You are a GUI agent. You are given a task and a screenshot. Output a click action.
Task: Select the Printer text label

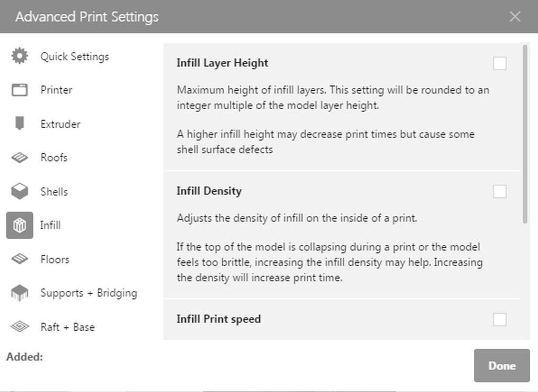pos(56,90)
